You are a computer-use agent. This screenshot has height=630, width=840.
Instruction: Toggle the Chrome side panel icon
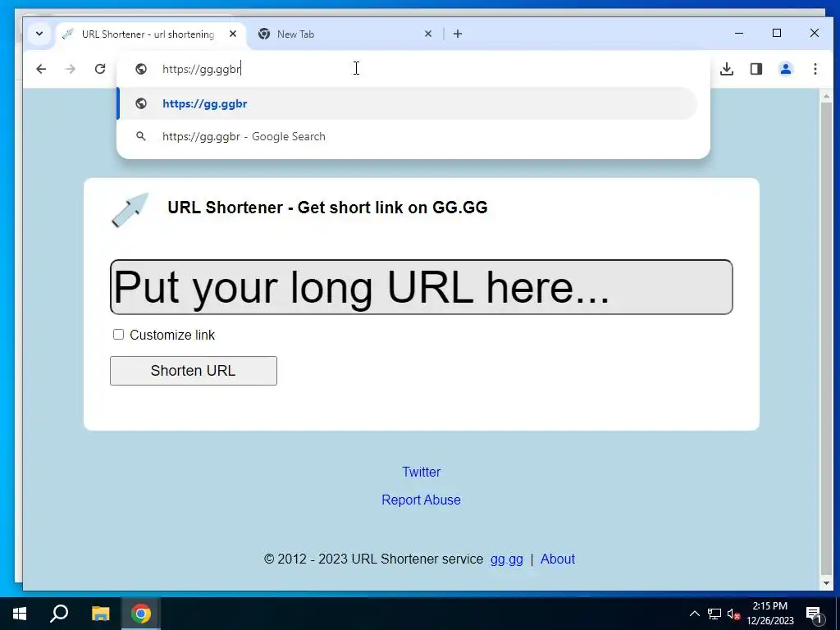756,69
